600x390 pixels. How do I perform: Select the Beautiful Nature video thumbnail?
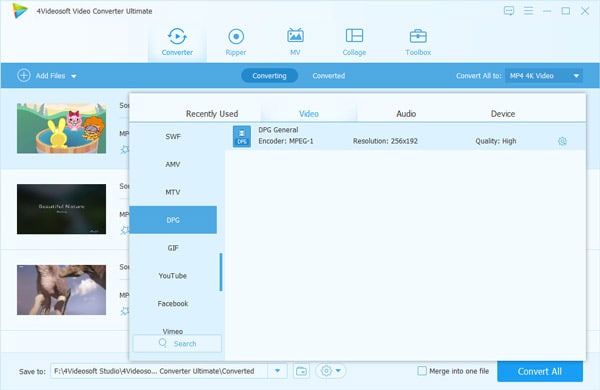62,209
